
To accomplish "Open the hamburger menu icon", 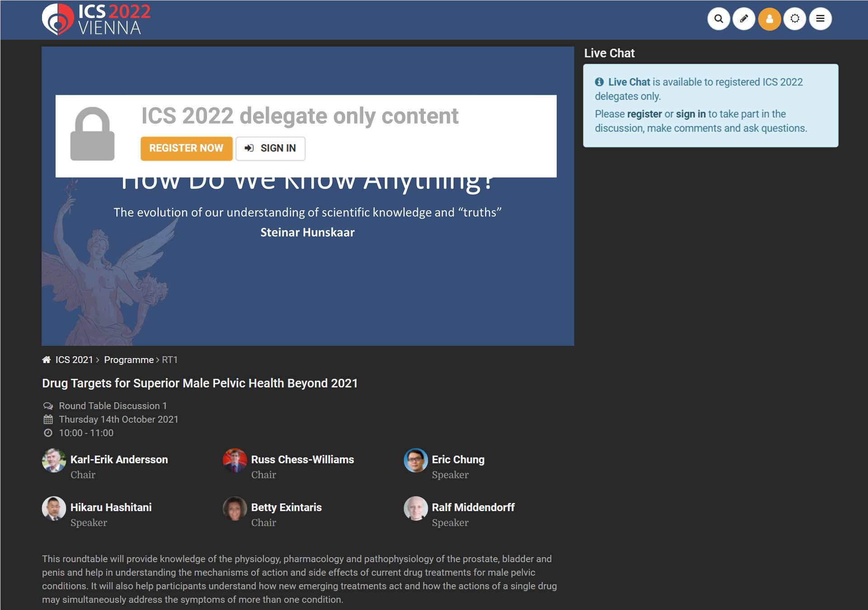I will pyautogui.click(x=820, y=19).
